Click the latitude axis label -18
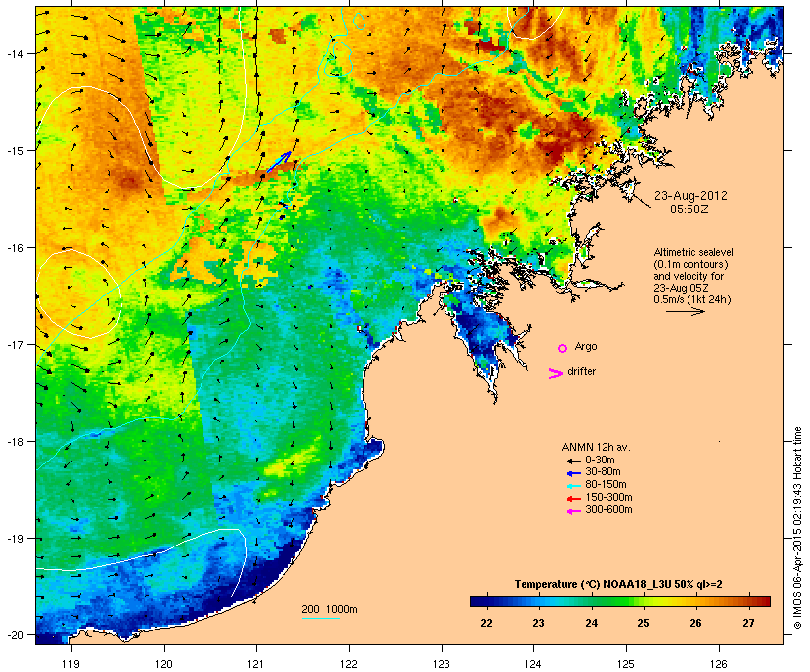This screenshot has height=672, width=810. coord(14,441)
